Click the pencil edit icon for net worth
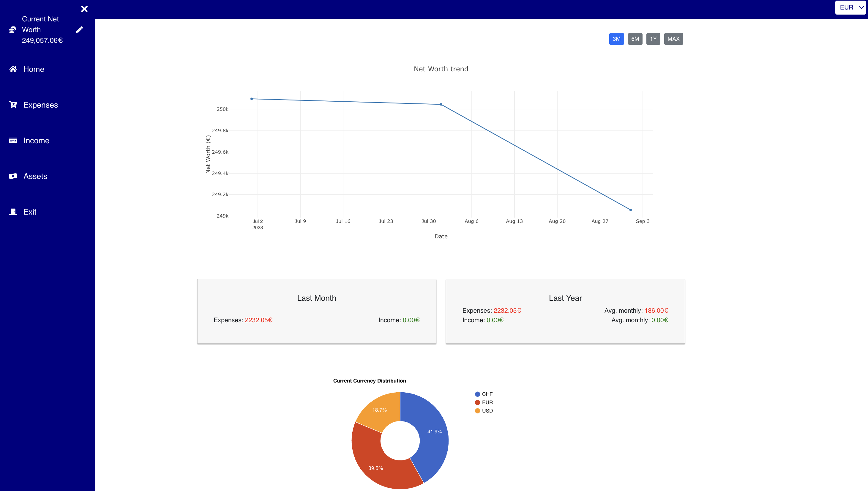The height and width of the screenshot is (491, 868). pos(80,30)
